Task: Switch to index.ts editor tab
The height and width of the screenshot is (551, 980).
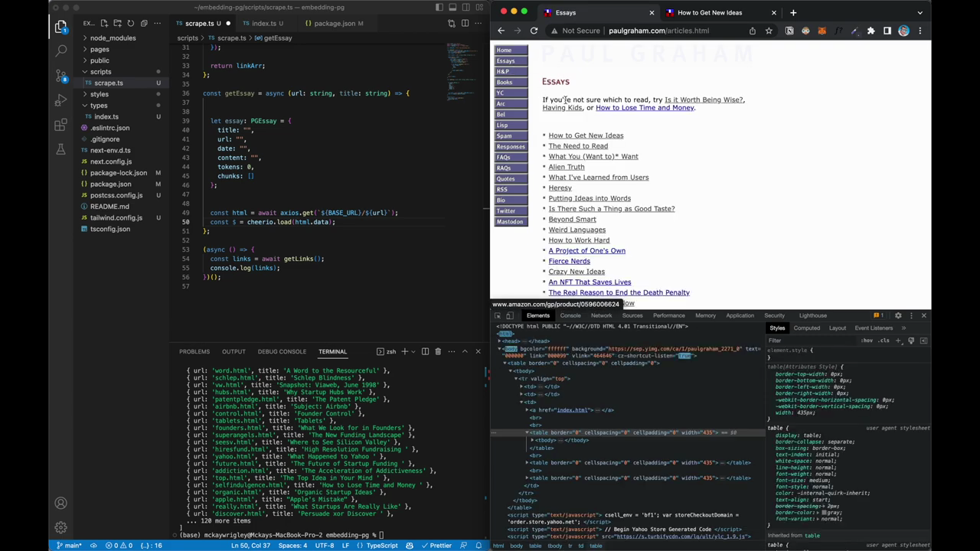Action: click(263, 23)
